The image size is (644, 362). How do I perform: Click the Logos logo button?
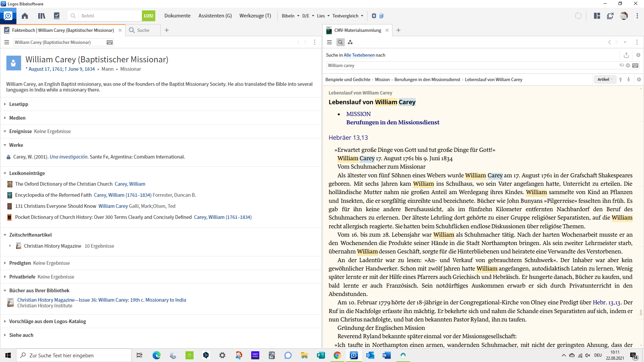(x=8, y=16)
